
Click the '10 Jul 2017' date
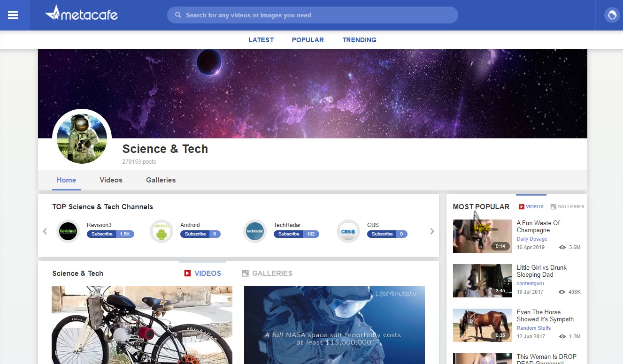530,292
